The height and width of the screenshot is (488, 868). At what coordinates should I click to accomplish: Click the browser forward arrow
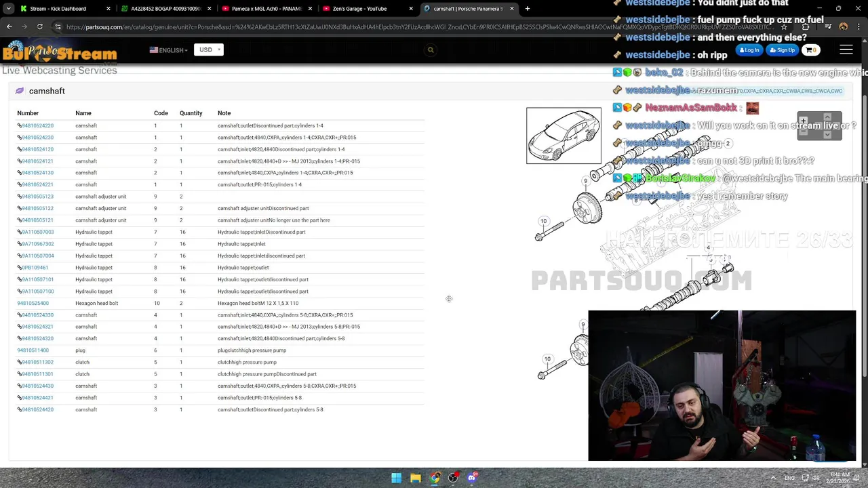[x=24, y=26]
